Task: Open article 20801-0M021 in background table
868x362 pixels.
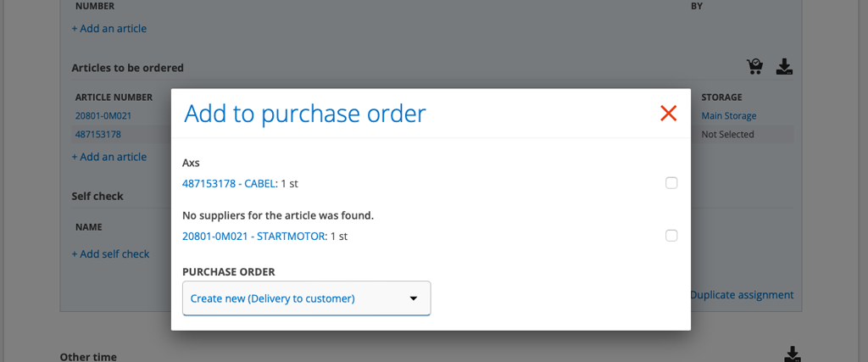Action: [105, 116]
